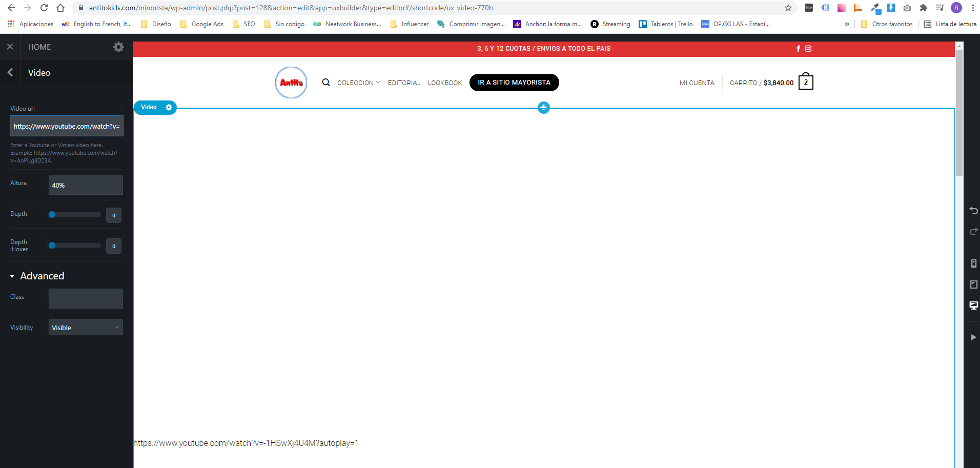Image resolution: width=980 pixels, height=468 pixels.
Task: Open the browser home page
Action: [x=60, y=8]
